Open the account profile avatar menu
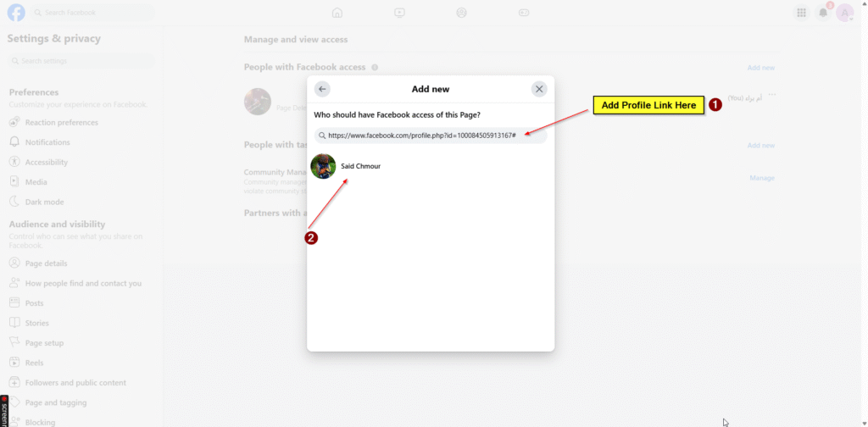Viewport: 868px width, 427px height. pyautogui.click(x=845, y=13)
